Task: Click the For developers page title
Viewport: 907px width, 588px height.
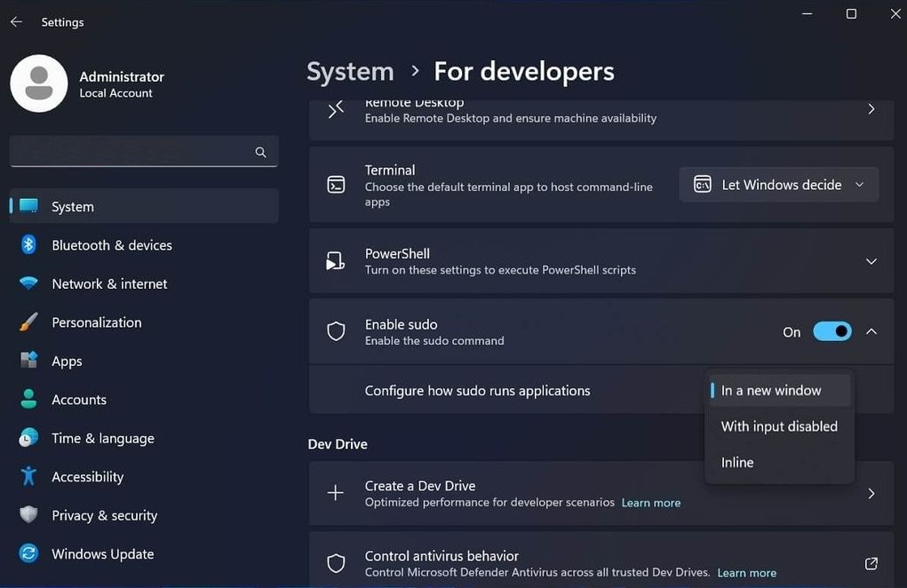Action: click(x=524, y=72)
